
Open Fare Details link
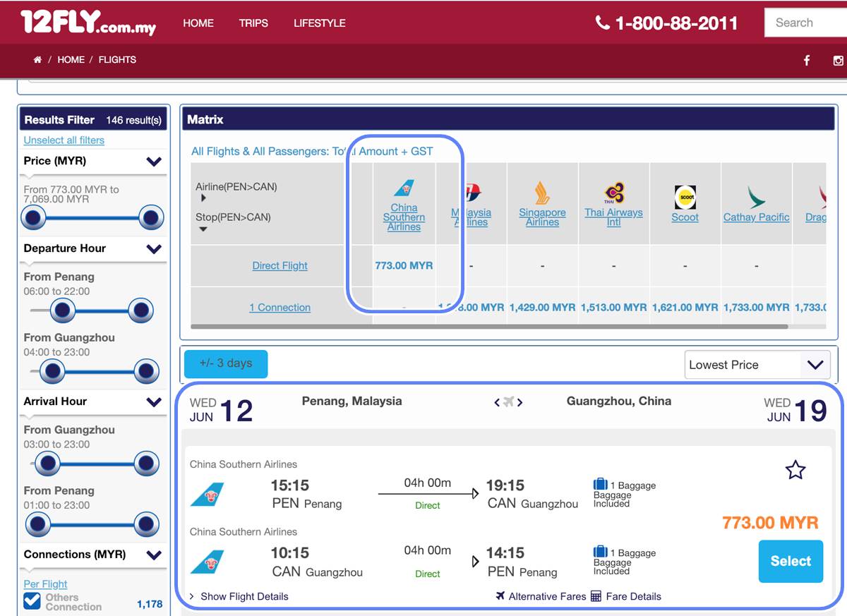point(633,596)
